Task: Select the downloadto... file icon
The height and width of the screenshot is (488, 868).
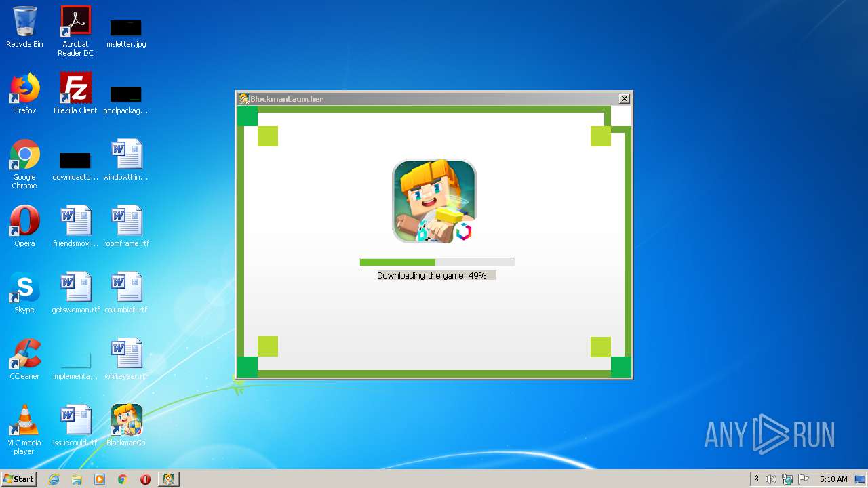Action: pos(75,166)
